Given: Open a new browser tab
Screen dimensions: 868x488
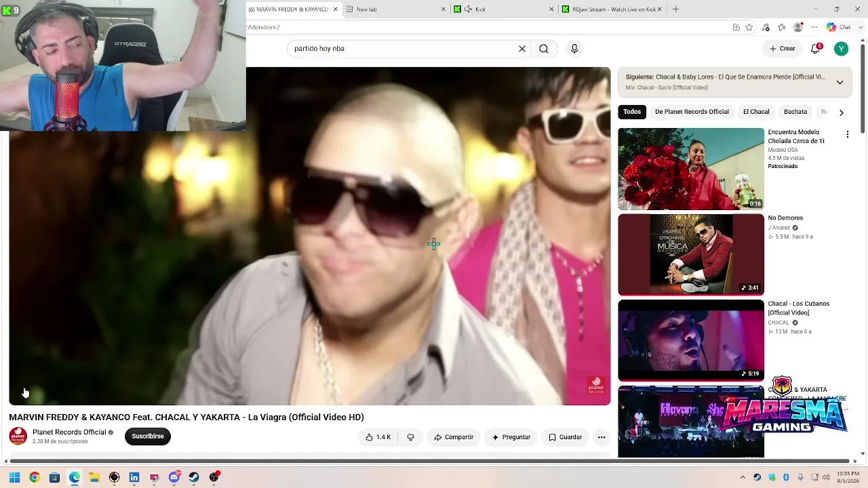Looking at the screenshot, I should point(675,9).
